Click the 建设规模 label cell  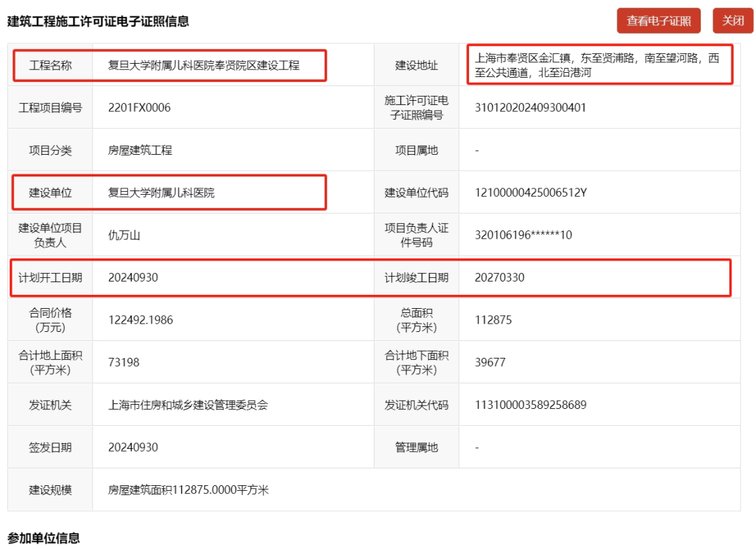point(50,489)
